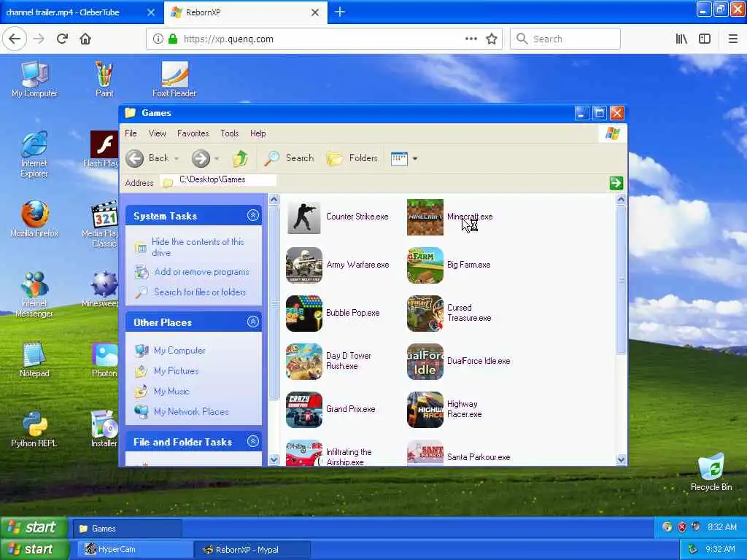The width and height of the screenshot is (747, 560).
Task: Open Photon desktop icon
Action: click(104, 359)
